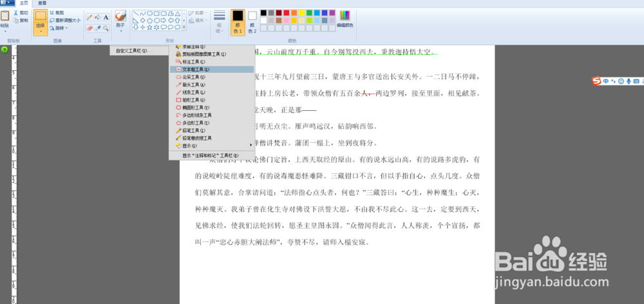644x304 pixels.
Task: Choose the down arrow shape
Action: (x=135, y=27)
